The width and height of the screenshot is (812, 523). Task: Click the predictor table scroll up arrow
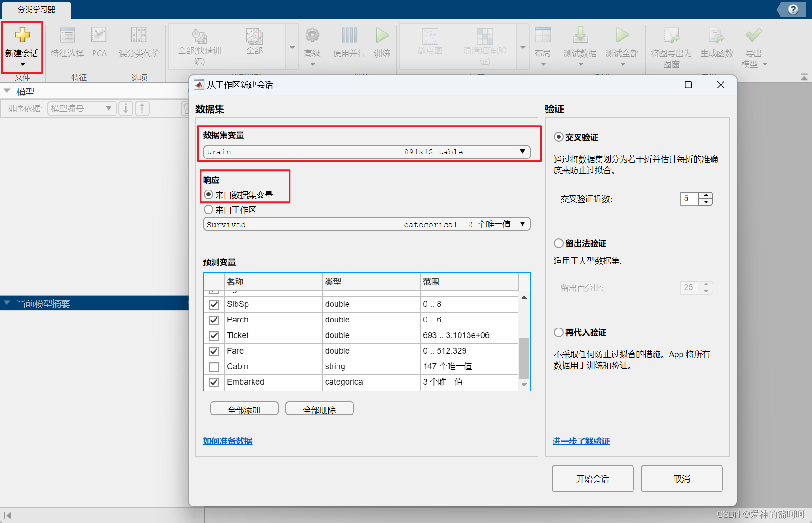click(x=524, y=297)
